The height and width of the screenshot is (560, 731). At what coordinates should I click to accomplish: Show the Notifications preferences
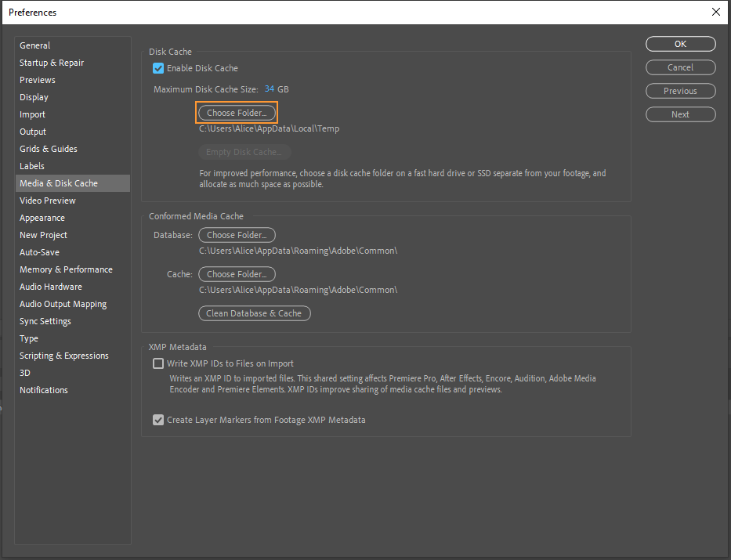tap(44, 390)
